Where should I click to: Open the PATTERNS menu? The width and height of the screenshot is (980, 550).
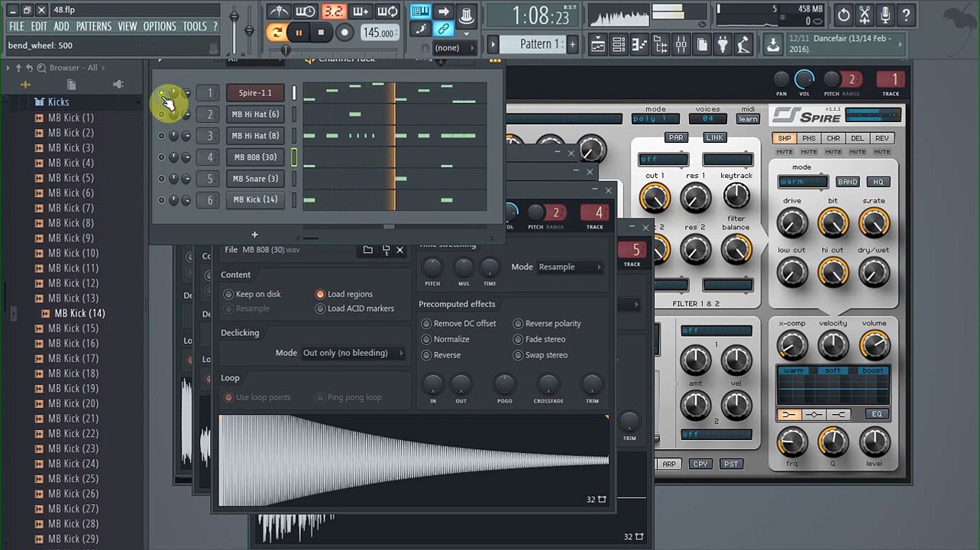pos(94,26)
